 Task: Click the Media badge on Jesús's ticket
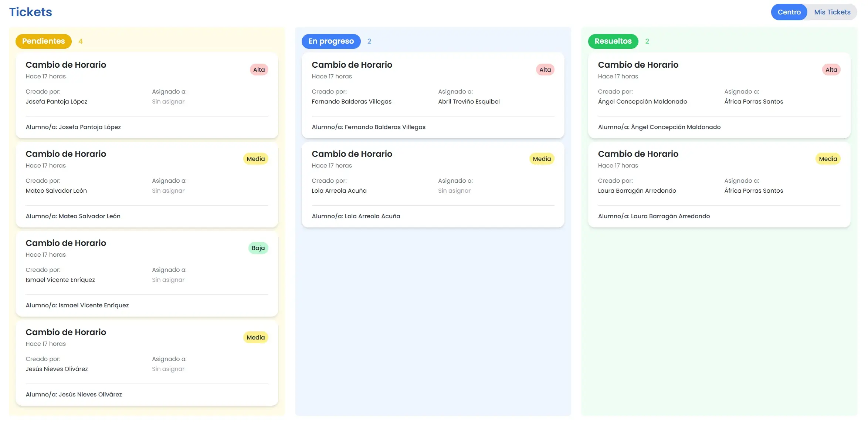click(x=255, y=337)
